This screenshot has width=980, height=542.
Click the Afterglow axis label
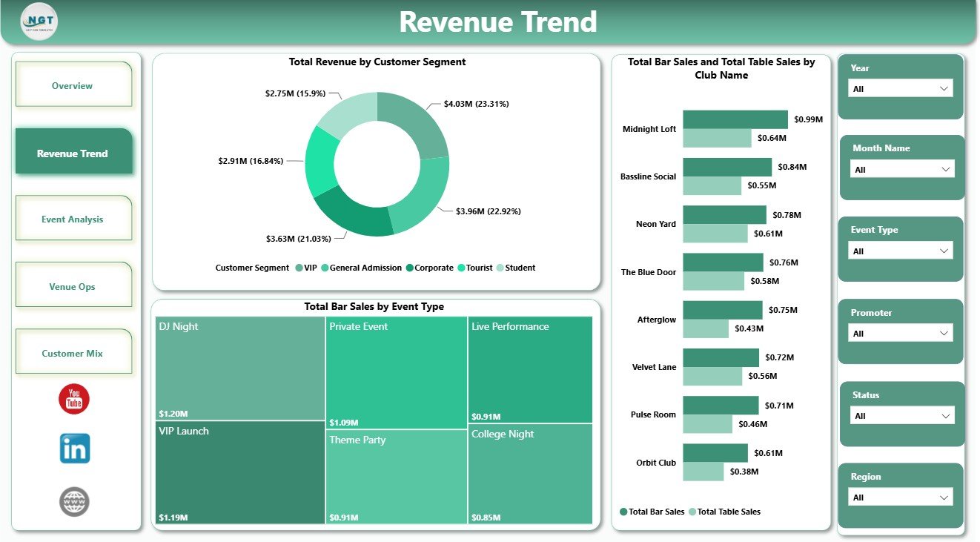[657, 320]
